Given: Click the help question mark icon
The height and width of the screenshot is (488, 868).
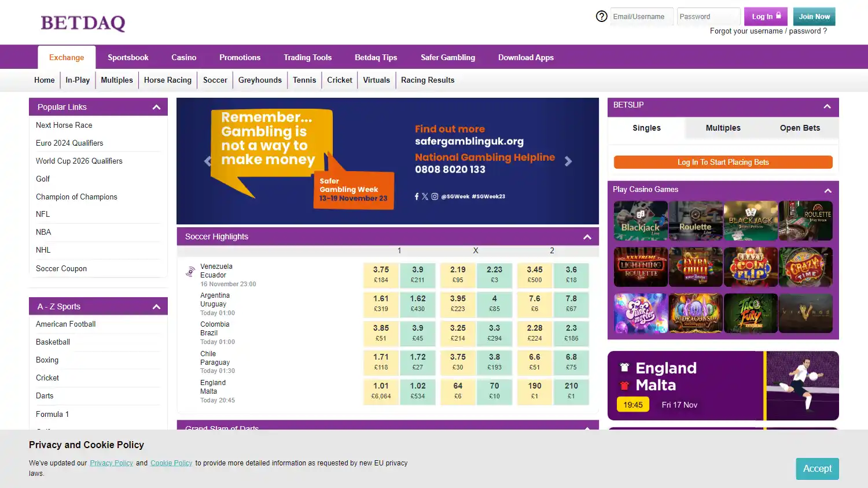Looking at the screenshot, I should [x=602, y=16].
